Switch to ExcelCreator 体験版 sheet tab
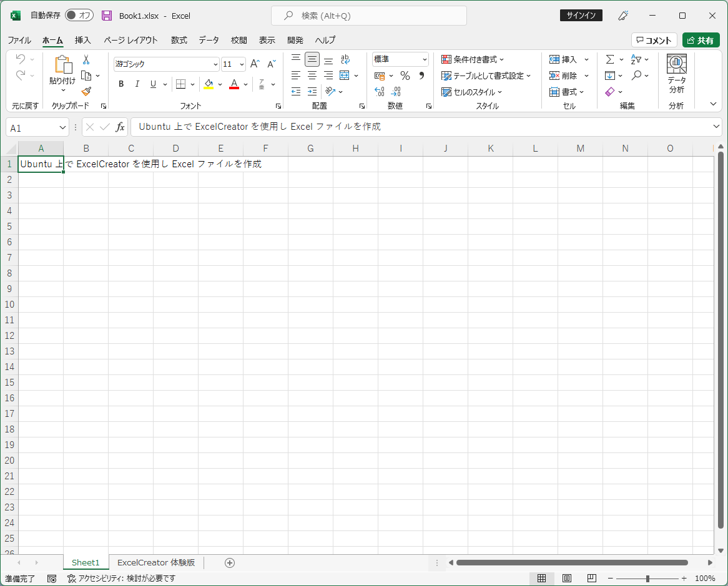This screenshot has height=586, width=728. pos(156,563)
